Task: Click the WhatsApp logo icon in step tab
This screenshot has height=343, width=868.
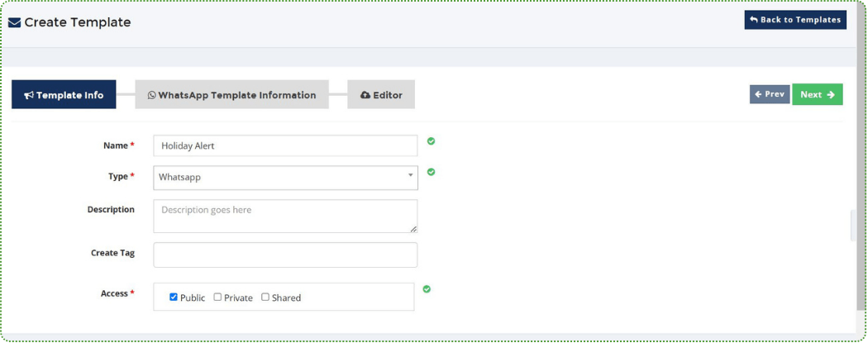Action: click(151, 95)
